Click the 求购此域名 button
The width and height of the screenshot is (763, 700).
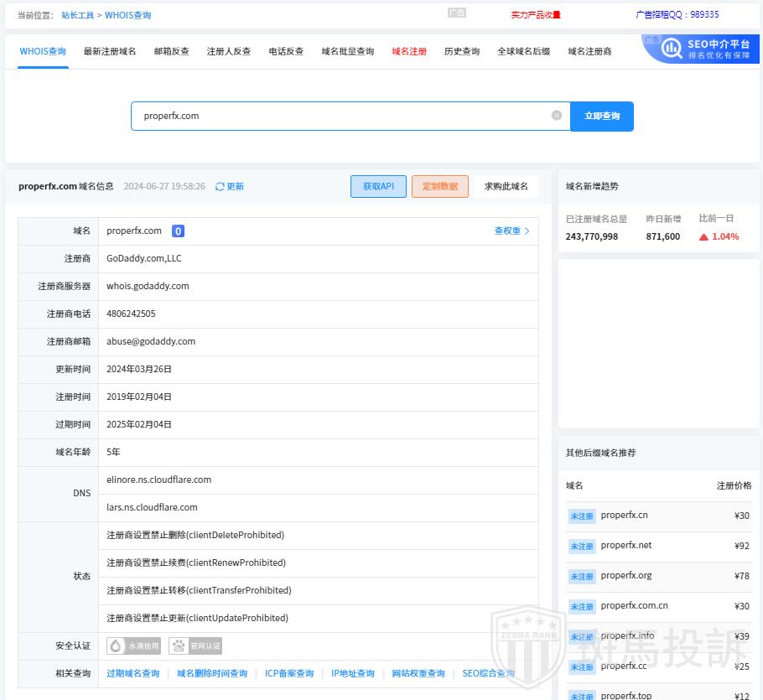(506, 186)
